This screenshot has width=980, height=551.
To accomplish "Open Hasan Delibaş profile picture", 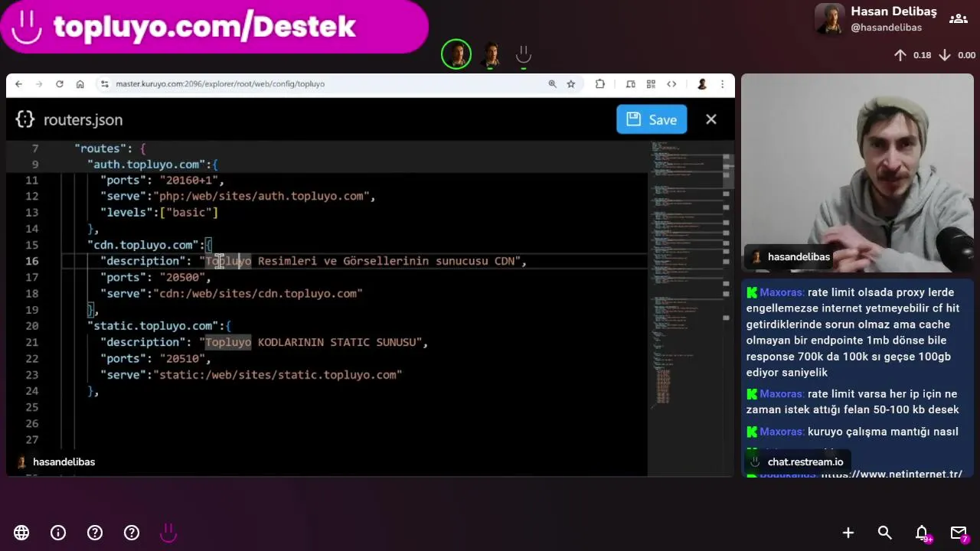I will (x=830, y=19).
